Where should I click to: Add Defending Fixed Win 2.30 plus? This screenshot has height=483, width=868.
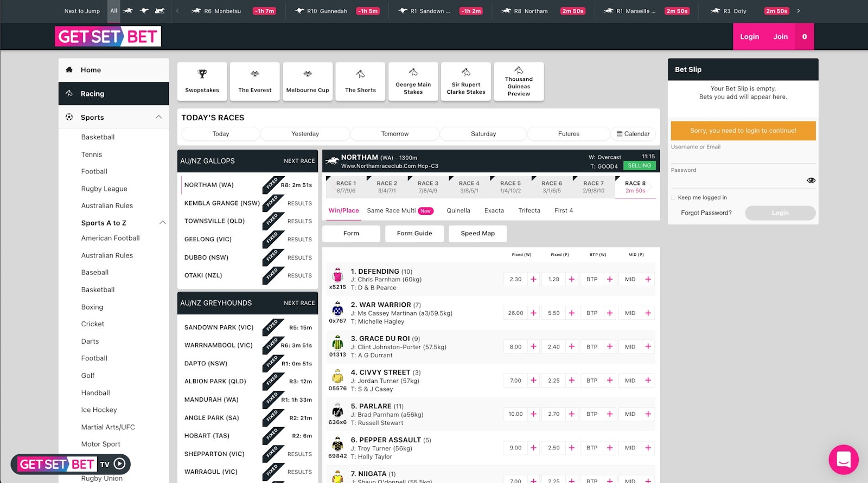pos(533,279)
